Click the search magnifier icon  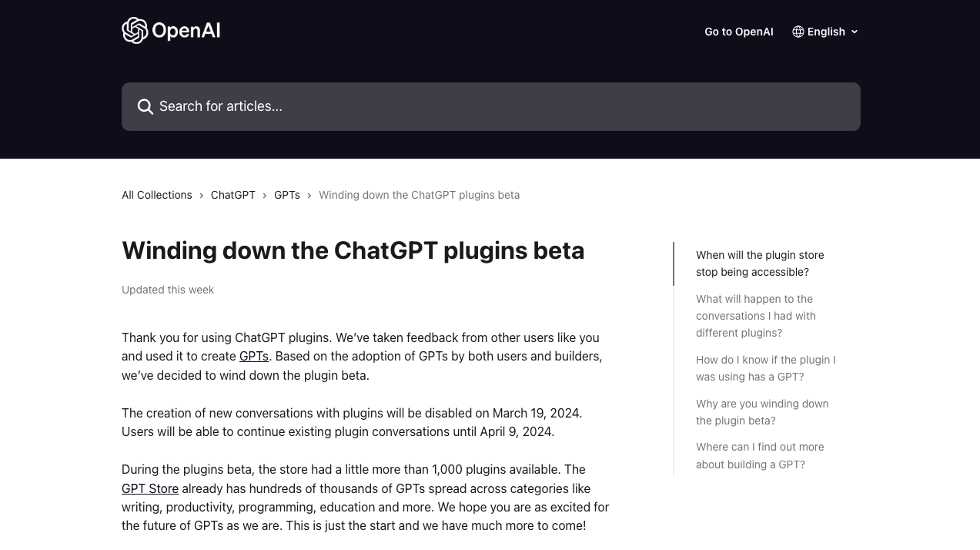[145, 106]
